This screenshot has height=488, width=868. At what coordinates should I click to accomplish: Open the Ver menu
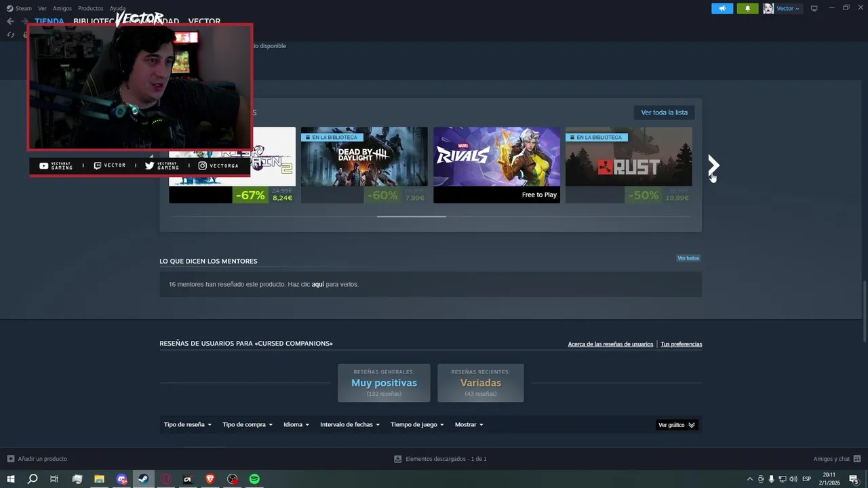click(42, 8)
